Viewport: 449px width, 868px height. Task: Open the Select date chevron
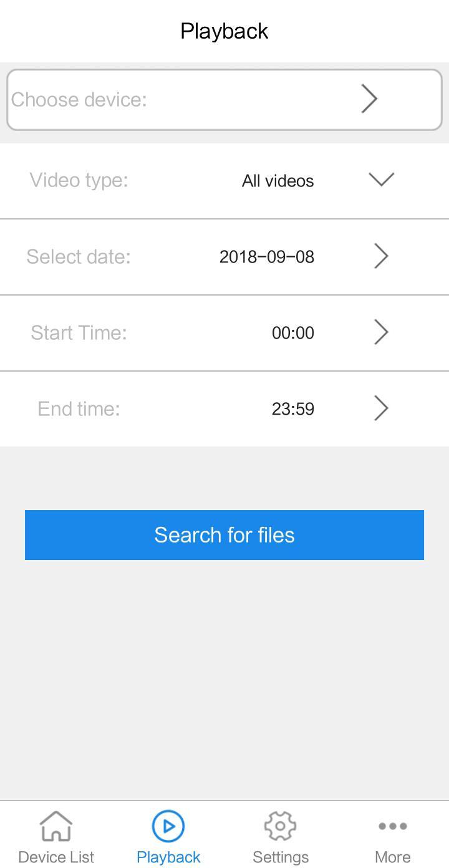tap(381, 256)
